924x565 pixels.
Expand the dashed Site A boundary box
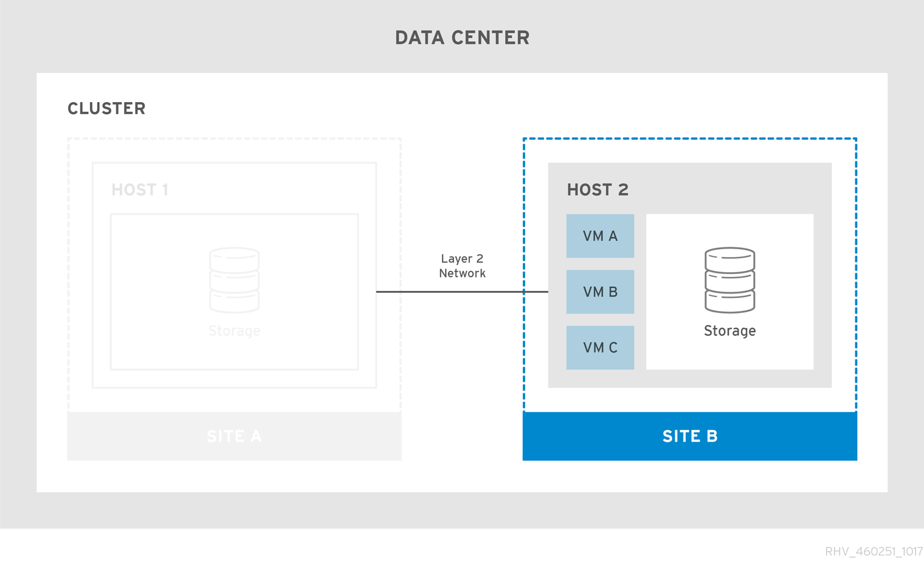[234, 139]
